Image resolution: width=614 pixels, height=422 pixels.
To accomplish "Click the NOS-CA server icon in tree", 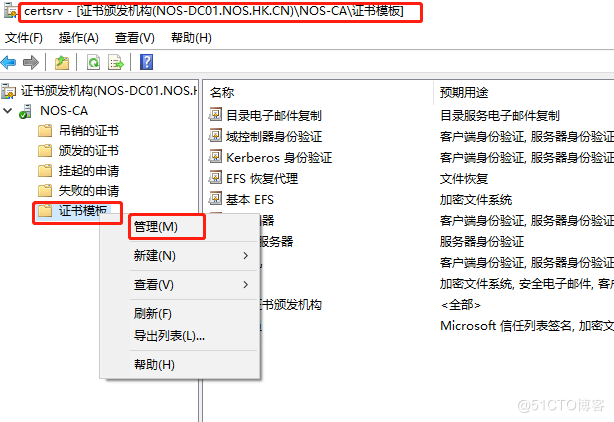I will click(x=25, y=111).
